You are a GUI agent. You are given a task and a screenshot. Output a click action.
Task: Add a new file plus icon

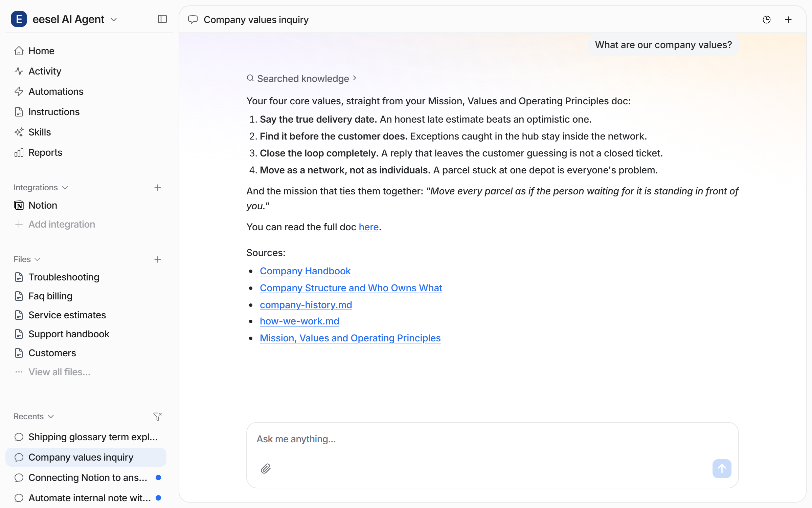pos(158,259)
